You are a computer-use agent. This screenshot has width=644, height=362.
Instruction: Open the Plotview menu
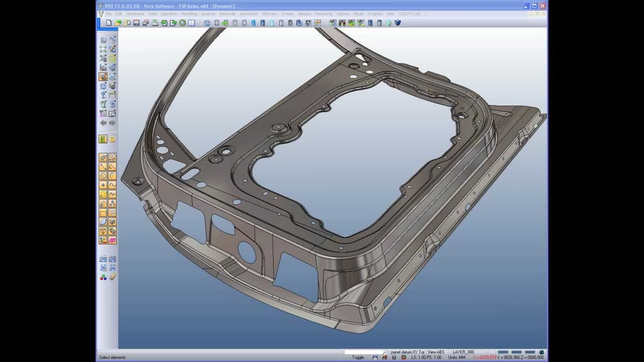[x=269, y=14]
